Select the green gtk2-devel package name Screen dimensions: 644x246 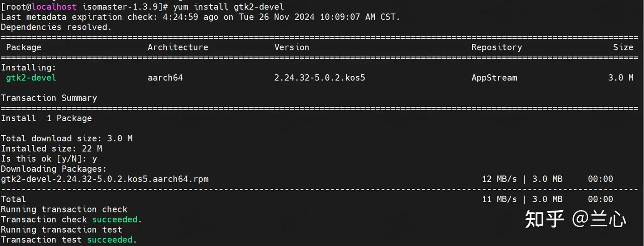tap(31, 78)
